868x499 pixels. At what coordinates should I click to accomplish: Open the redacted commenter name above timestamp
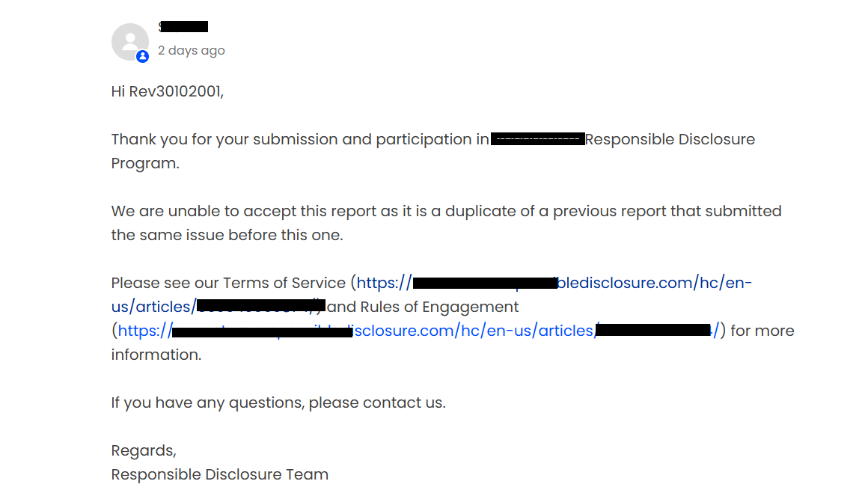(x=183, y=26)
